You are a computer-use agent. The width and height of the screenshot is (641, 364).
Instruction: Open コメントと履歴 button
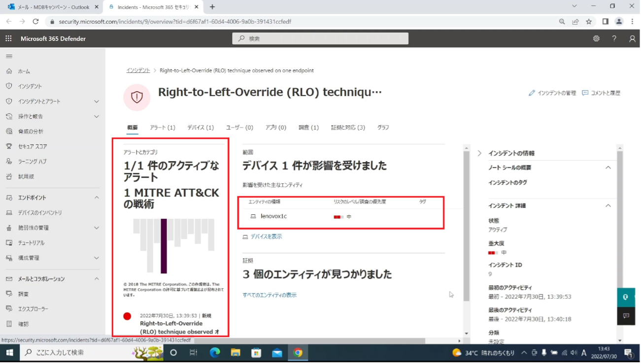click(x=601, y=93)
